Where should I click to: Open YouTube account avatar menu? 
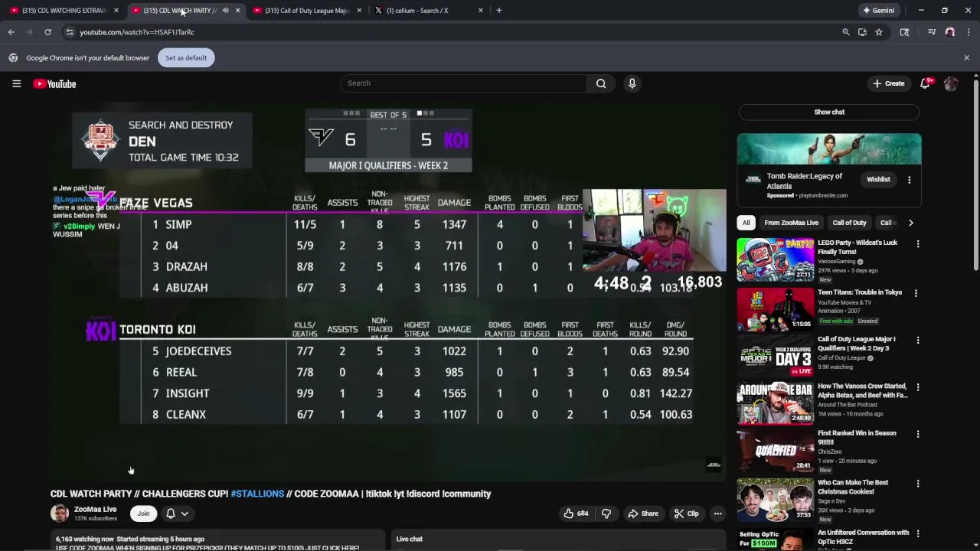pyautogui.click(x=951, y=83)
